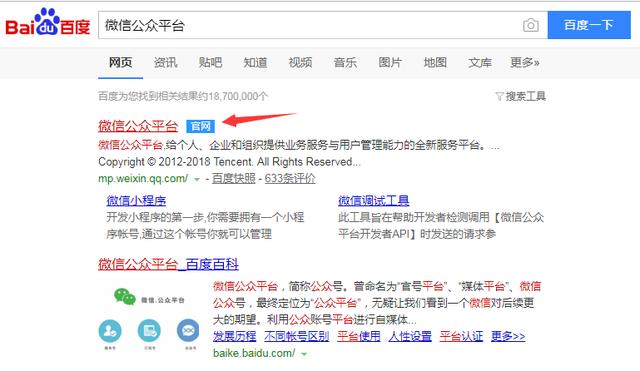Switch to the 音乐 tab
Image resolution: width=640 pixels, height=371 pixels.
pyautogui.click(x=345, y=62)
